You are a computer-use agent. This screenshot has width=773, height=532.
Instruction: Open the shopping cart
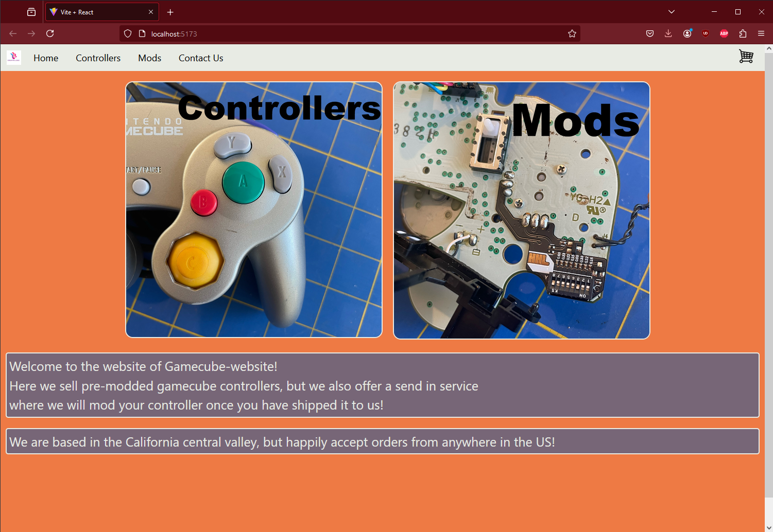click(x=746, y=57)
